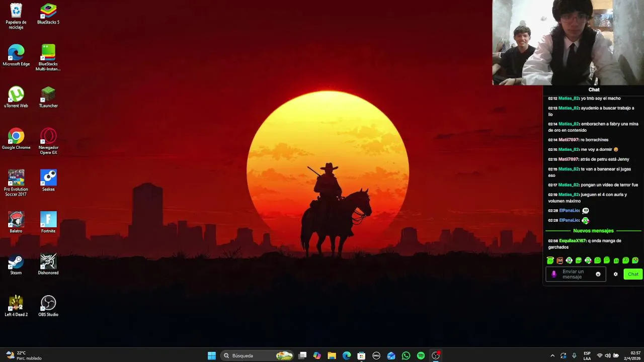Open Microsoft Edge from the taskbar
The width and height of the screenshot is (644, 362).
(x=347, y=355)
